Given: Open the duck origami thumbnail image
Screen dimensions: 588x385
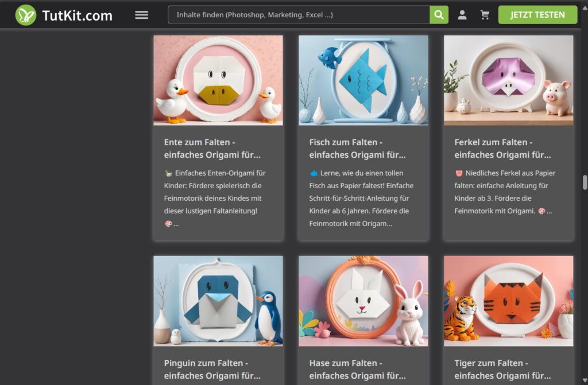Looking at the screenshot, I should 218,80.
